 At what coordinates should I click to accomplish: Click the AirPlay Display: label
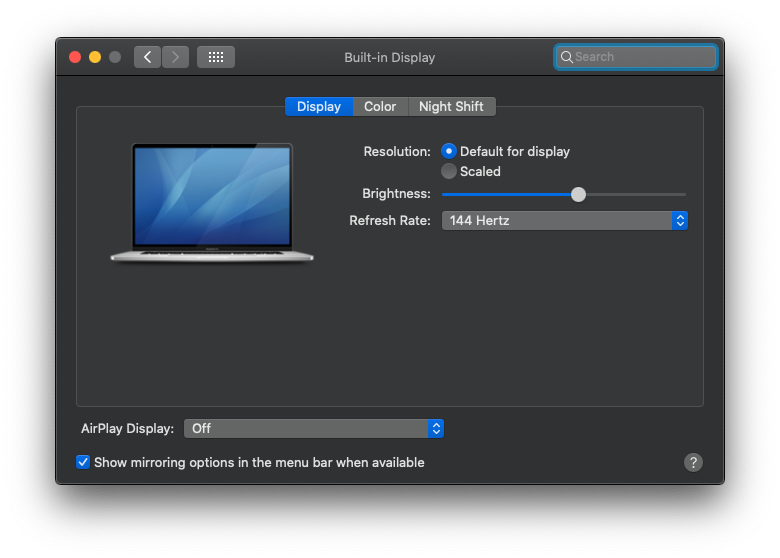[127, 428]
